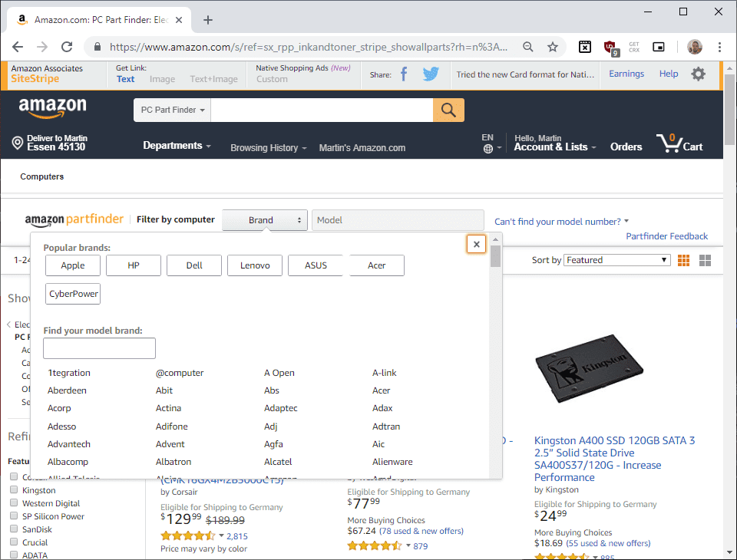737x560 pixels.
Task: Check the Western Digital checkbox
Action: click(14, 502)
